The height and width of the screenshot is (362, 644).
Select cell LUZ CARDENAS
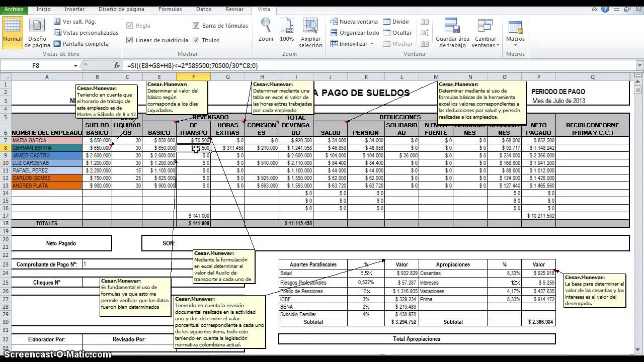coord(46,163)
